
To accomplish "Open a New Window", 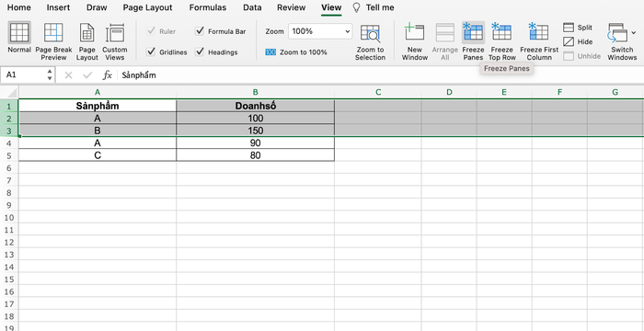I will click(414, 41).
